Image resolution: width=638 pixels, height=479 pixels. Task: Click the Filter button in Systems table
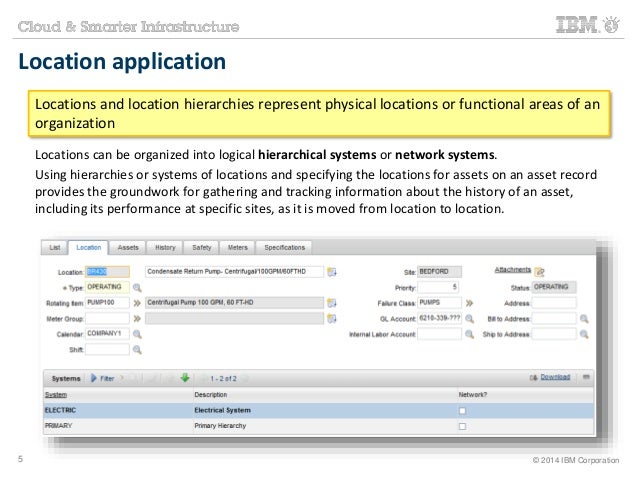click(x=103, y=378)
